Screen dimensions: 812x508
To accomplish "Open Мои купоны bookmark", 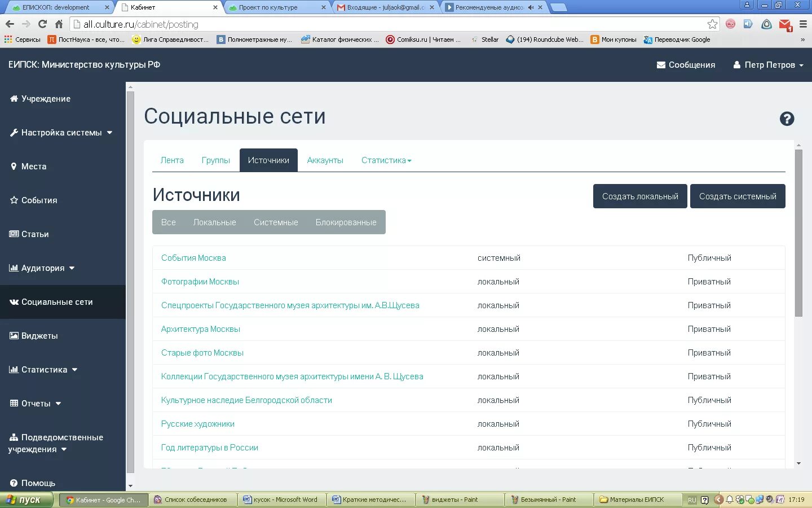I will (614, 40).
